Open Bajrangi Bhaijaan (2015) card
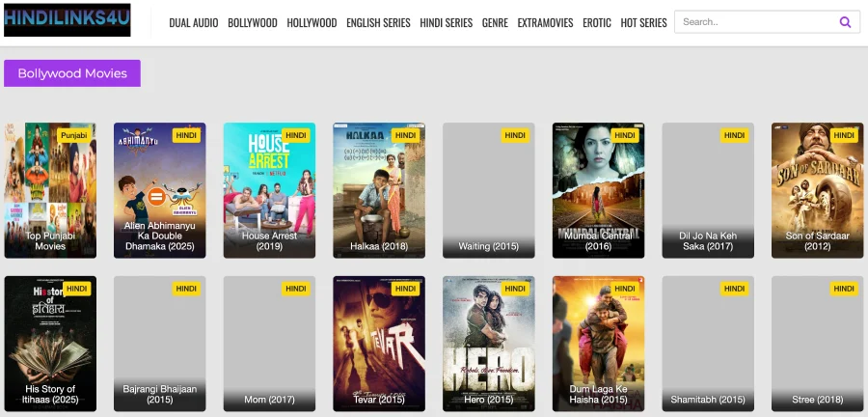This screenshot has height=417, width=868. point(160,344)
